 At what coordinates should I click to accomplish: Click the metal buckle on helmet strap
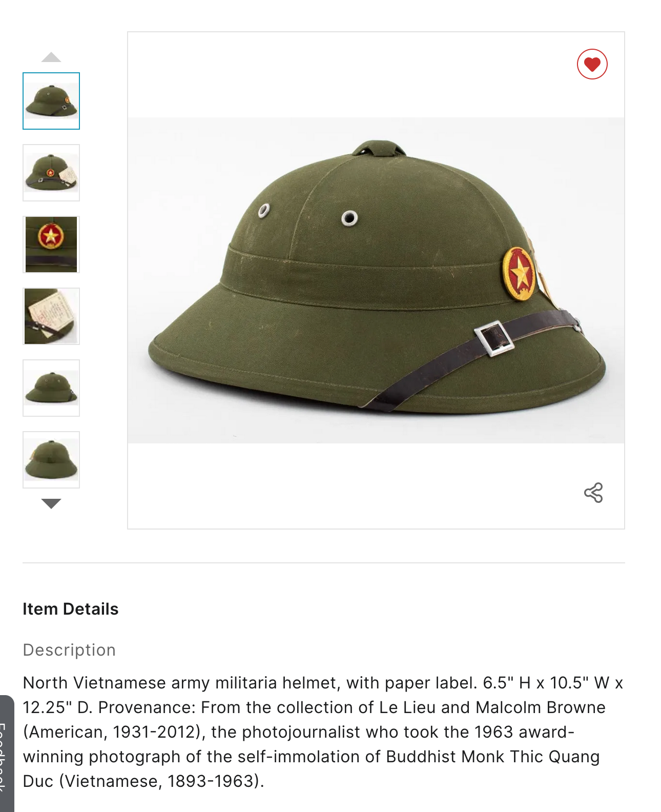[494, 338]
